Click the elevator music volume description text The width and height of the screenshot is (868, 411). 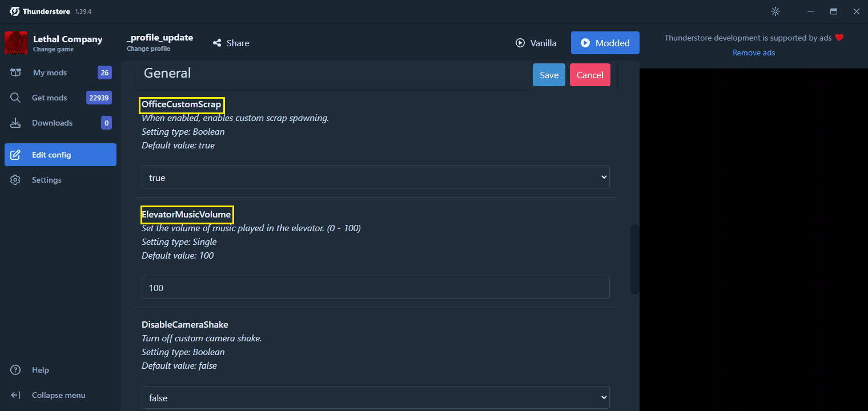click(251, 228)
